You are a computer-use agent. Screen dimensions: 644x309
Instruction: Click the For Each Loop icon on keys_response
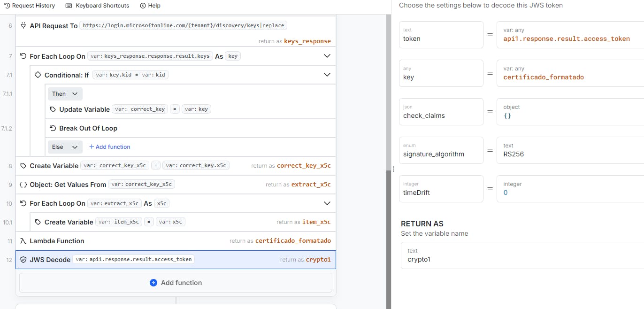(x=23, y=56)
